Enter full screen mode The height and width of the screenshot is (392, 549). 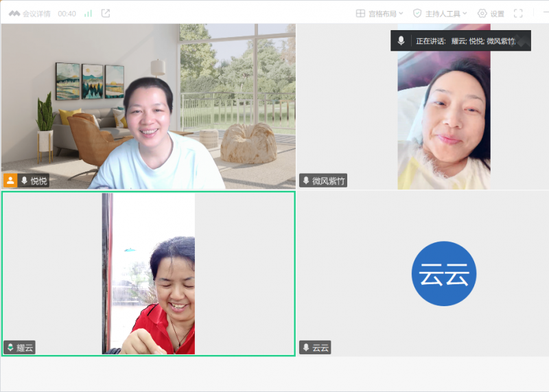(x=518, y=13)
